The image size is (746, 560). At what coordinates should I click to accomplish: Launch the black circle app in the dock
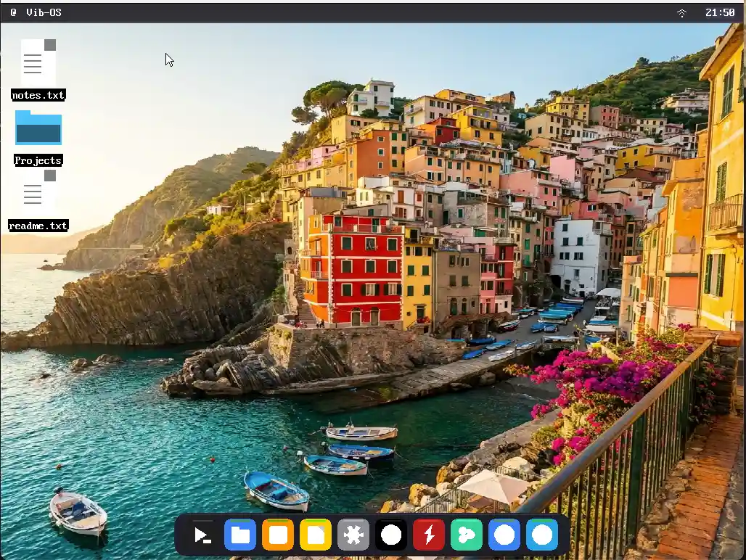coord(391,535)
